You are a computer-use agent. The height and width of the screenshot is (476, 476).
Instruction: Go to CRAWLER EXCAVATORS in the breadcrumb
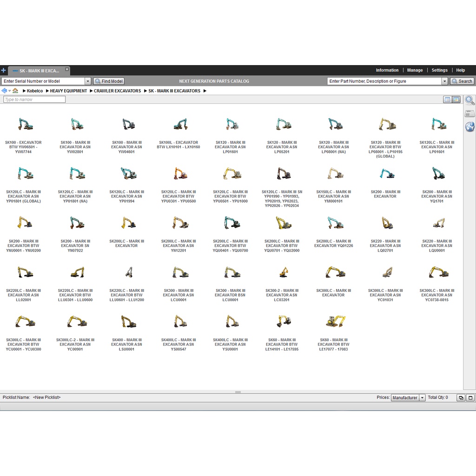click(117, 91)
